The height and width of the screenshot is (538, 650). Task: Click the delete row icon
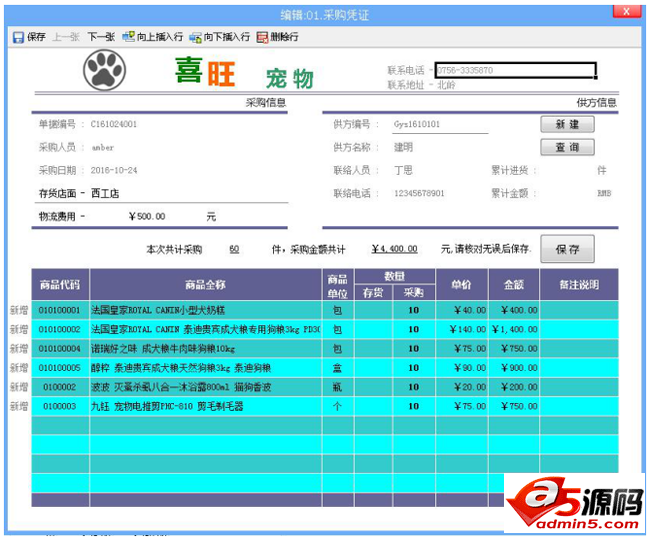pos(262,37)
